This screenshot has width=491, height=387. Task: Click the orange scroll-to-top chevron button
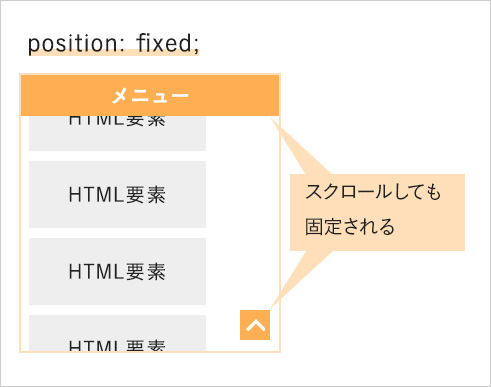pos(255,325)
